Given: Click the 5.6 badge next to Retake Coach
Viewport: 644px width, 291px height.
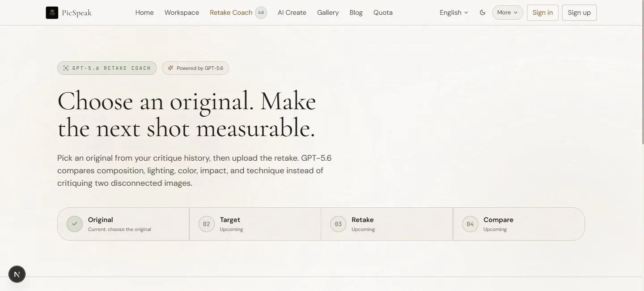Looking at the screenshot, I should pos(261,13).
